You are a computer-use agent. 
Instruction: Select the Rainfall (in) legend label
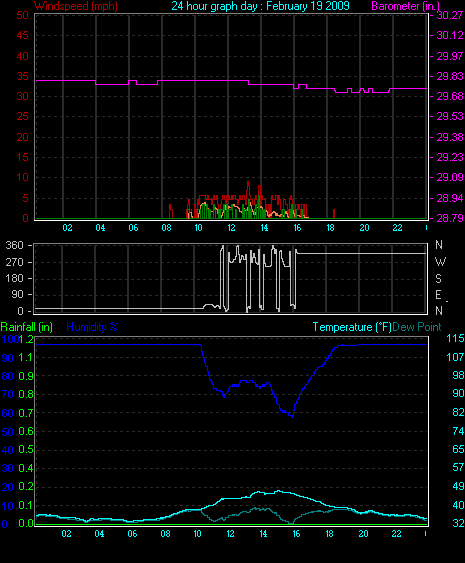pos(27,327)
